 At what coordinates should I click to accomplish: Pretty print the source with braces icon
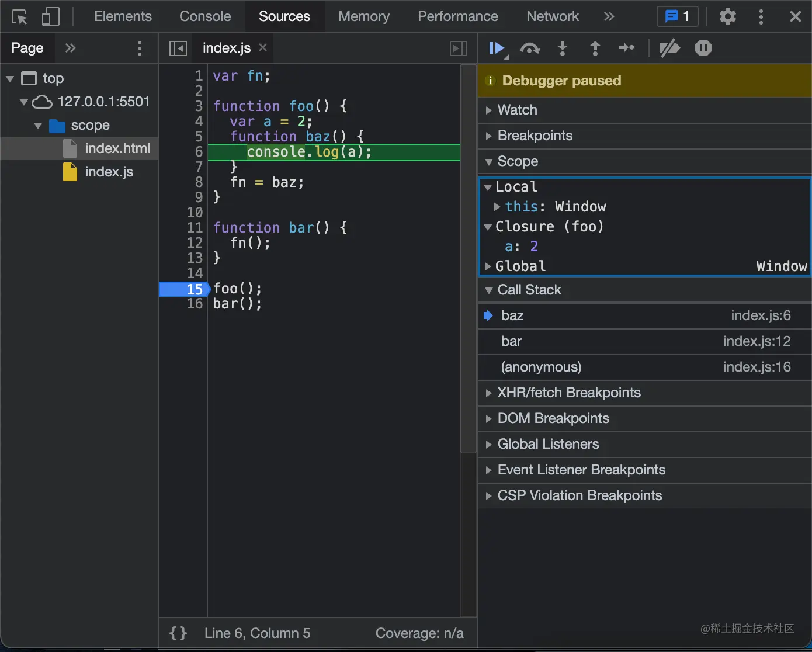(x=178, y=633)
